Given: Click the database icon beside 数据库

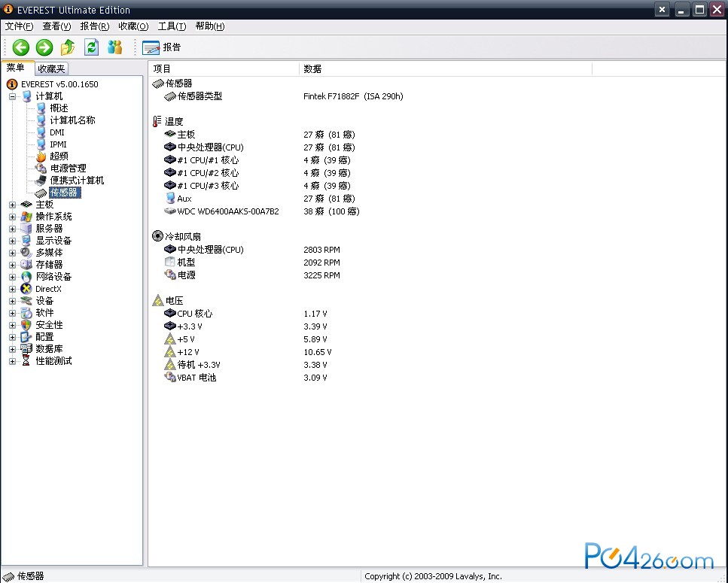Looking at the screenshot, I should pyautogui.click(x=26, y=349).
